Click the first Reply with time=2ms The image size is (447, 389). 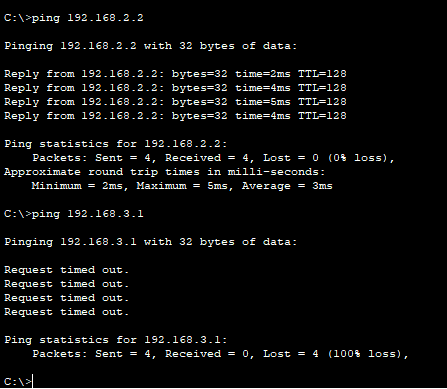tap(175, 74)
